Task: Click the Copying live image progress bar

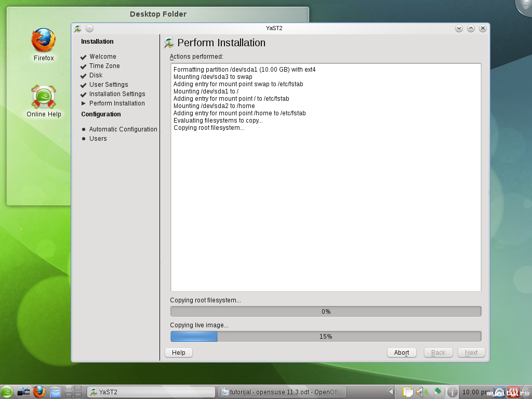Action: [326, 337]
